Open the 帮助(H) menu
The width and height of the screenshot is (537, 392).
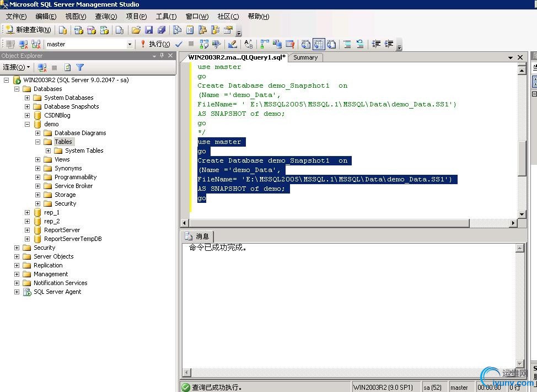[258, 17]
